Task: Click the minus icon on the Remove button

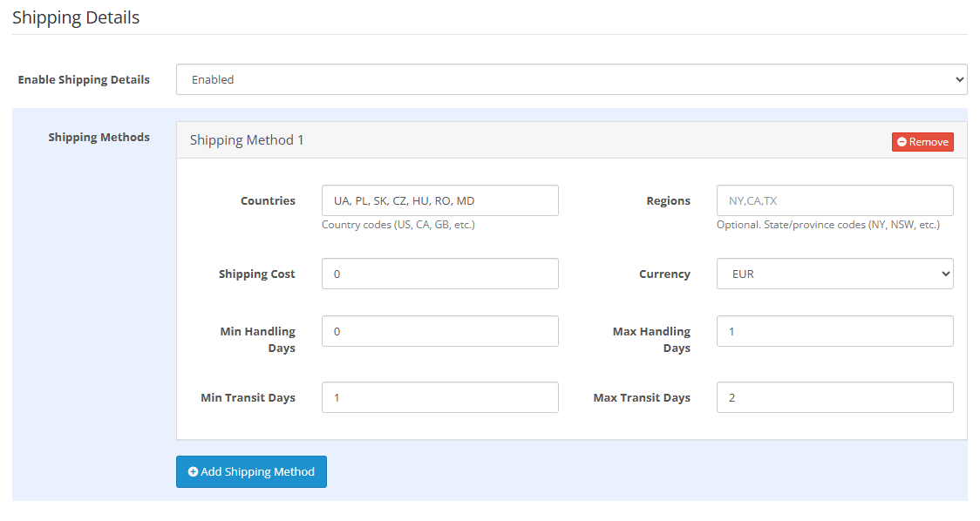Action: pos(902,142)
